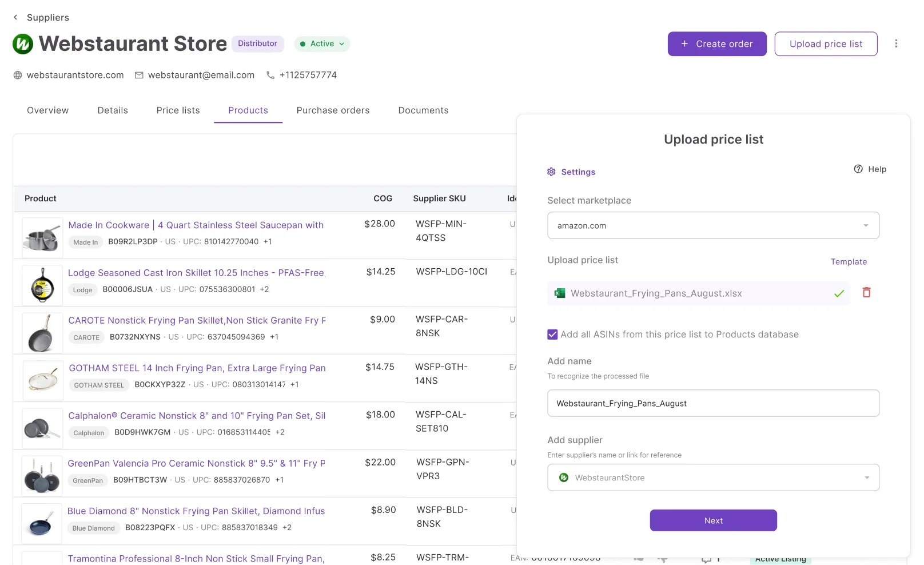This screenshot has width=924, height=565.
Task: Open Blue Diamond 8" Nonstick Skillet link
Action: point(196,511)
